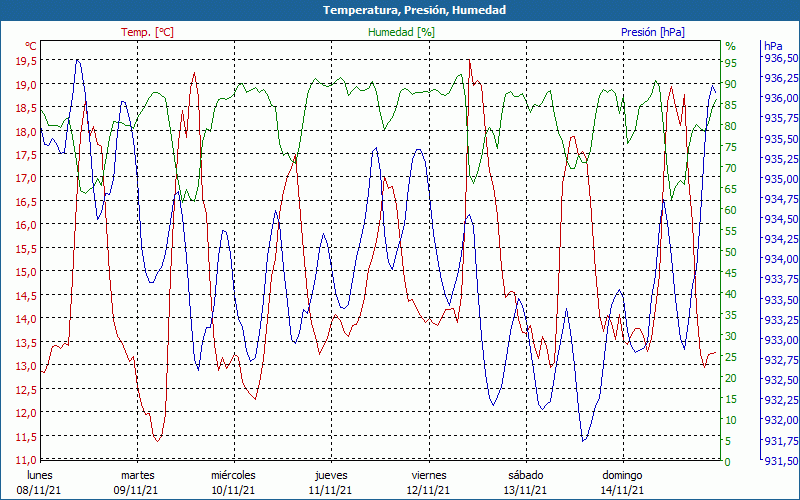
Task: Select the green Humedad [%] legend label
Action: (402, 32)
